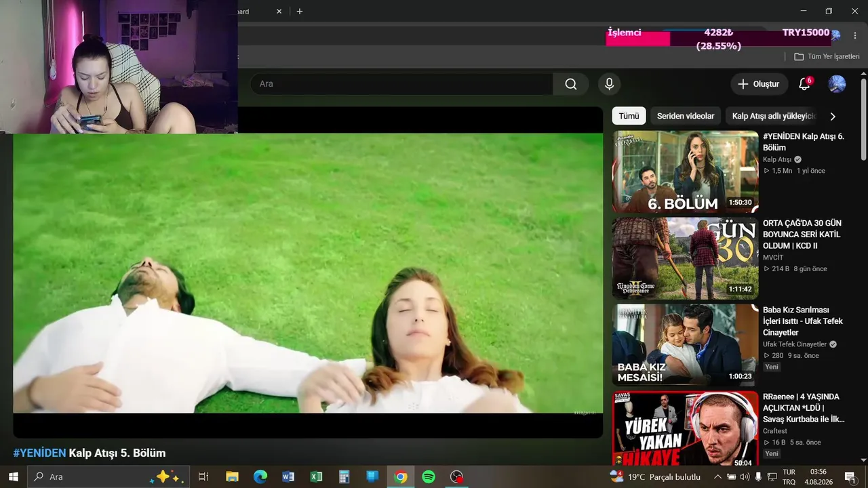This screenshot has width=868, height=488.
Task: Open the YouTube account avatar menu
Action: click(837, 84)
